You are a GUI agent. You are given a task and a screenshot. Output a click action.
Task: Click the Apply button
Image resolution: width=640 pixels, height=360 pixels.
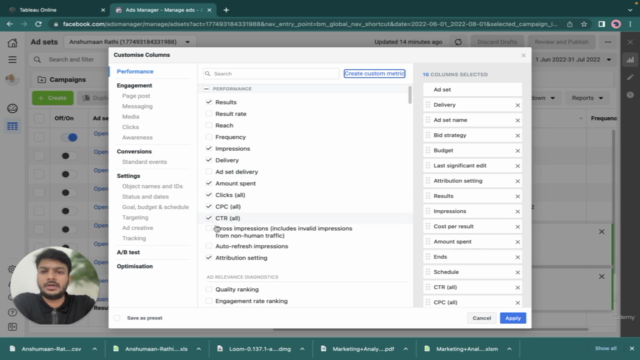[513, 318]
